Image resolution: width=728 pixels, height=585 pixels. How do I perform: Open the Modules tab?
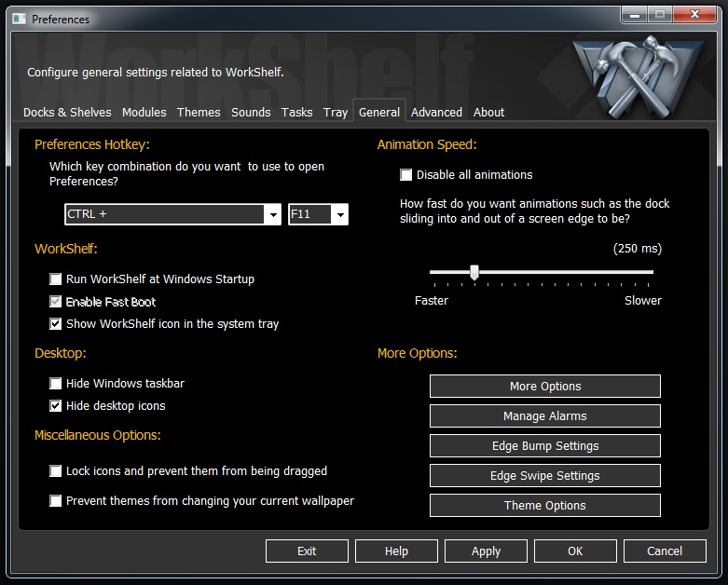pyautogui.click(x=144, y=113)
